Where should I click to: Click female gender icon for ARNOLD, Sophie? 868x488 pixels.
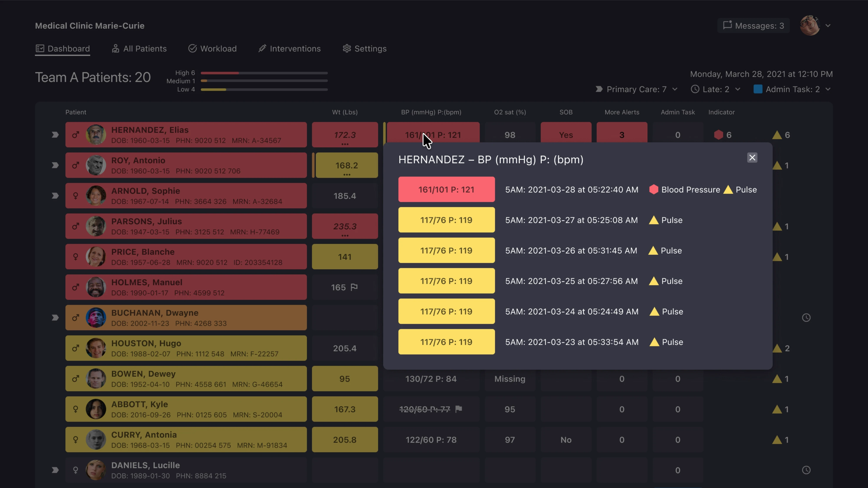pos(76,196)
